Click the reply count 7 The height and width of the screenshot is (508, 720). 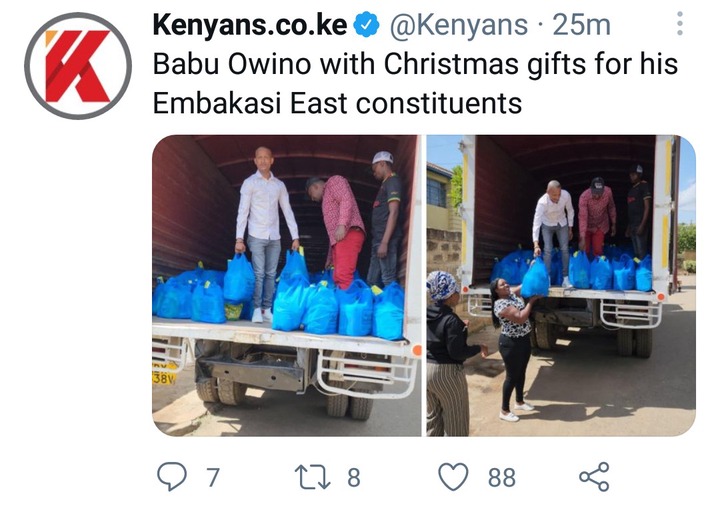212,478
